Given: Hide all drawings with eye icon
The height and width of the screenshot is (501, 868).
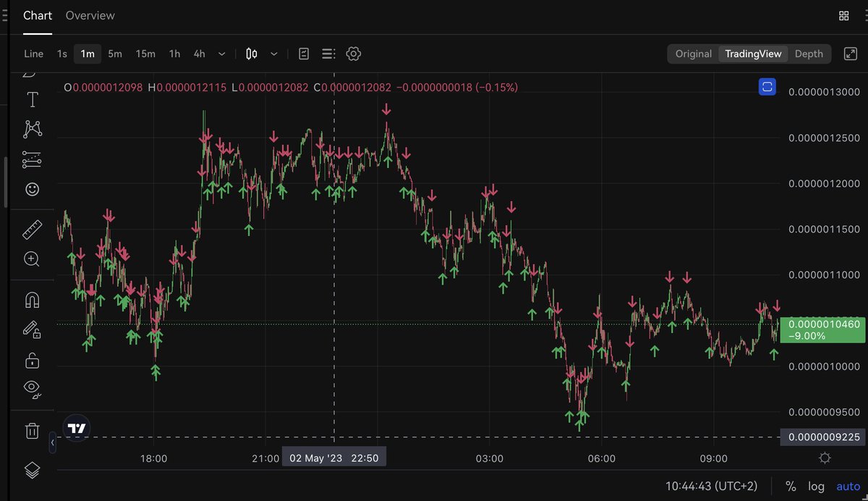Looking at the screenshot, I should coord(32,388).
